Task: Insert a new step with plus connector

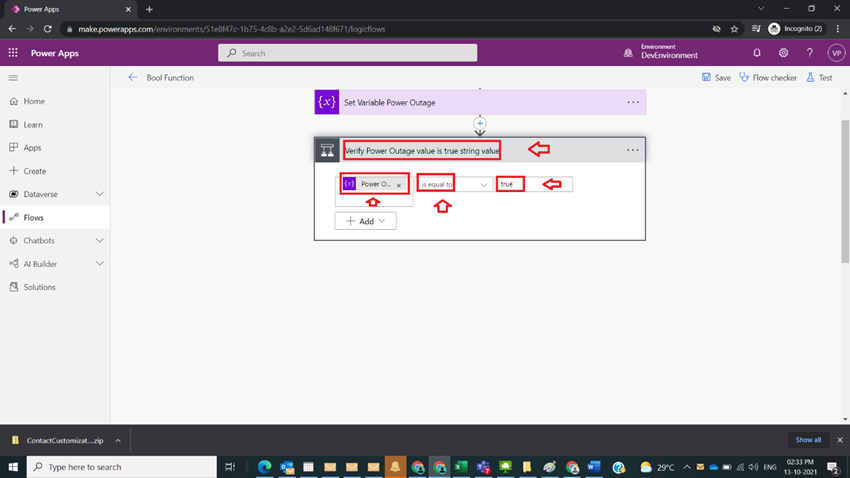Action: coord(480,123)
